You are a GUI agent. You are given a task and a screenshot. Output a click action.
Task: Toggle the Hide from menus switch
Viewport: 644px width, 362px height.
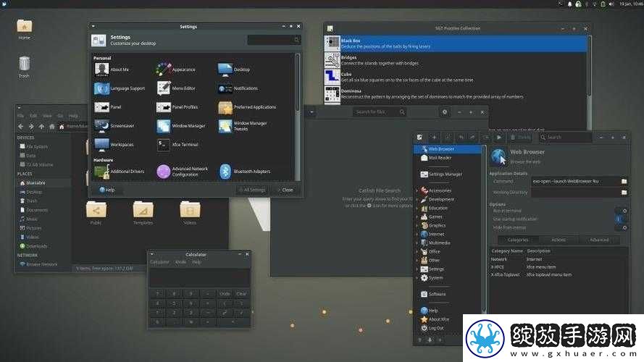[621, 228]
